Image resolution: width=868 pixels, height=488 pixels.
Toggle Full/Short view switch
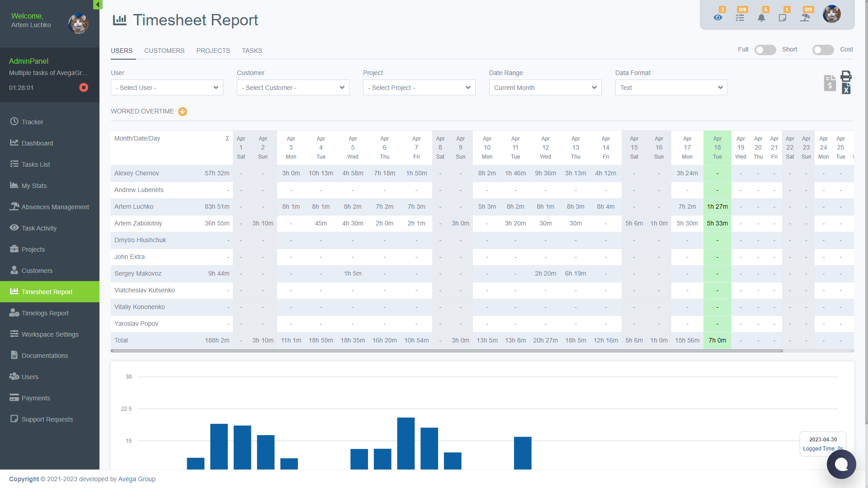765,50
